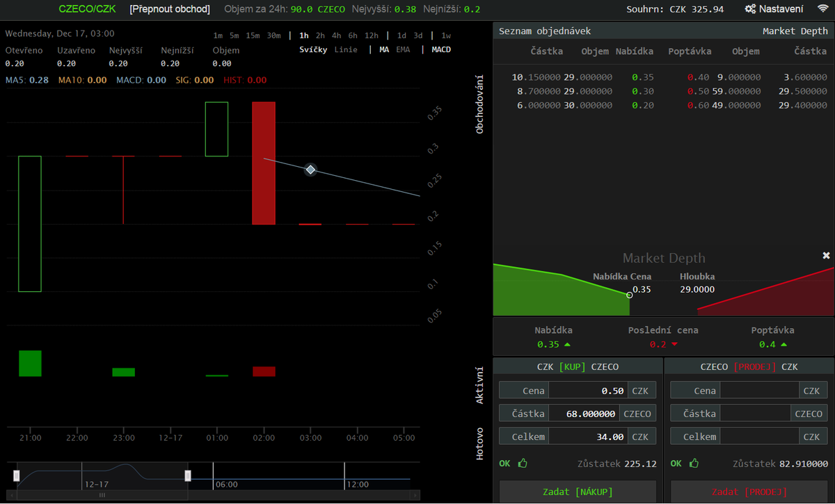Click Přepnout obchod to switch market
The width and height of the screenshot is (835, 504).
coord(170,9)
